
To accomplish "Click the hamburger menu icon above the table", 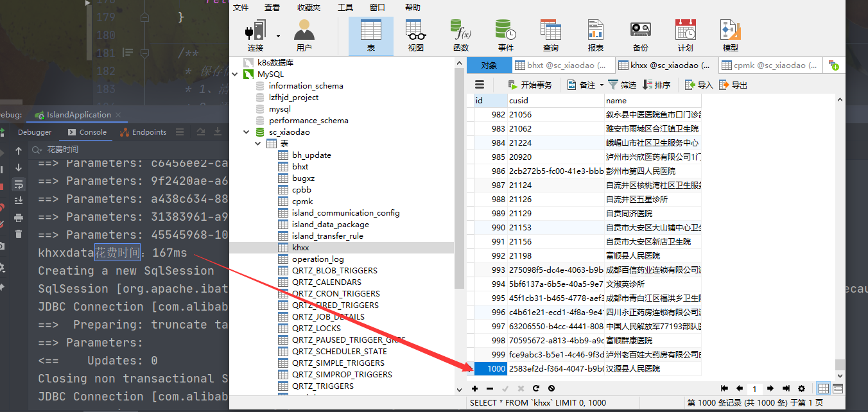I will tap(480, 85).
